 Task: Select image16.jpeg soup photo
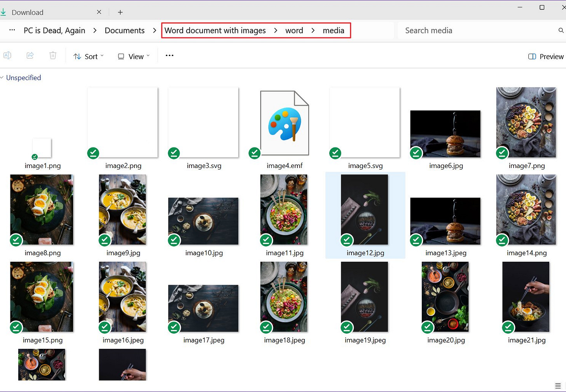[122, 297]
